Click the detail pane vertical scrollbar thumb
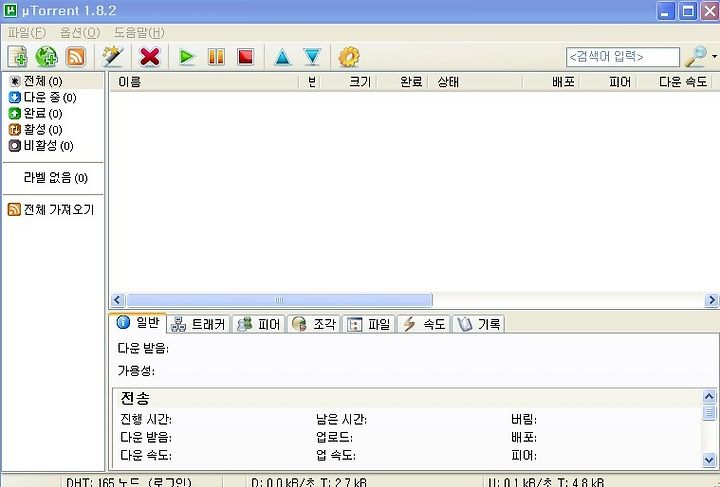The height and width of the screenshot is (487, 720). 709,412
